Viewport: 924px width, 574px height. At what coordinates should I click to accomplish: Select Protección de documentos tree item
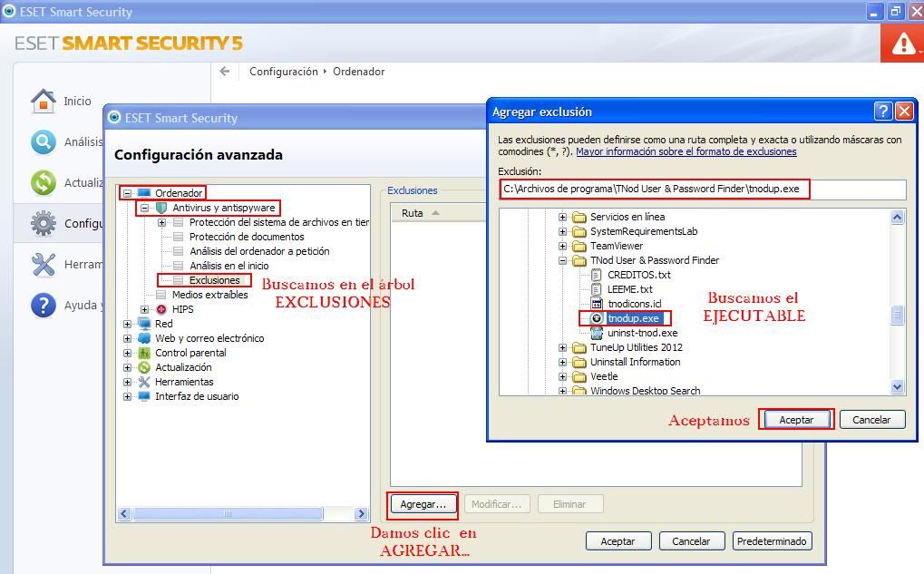247,237
